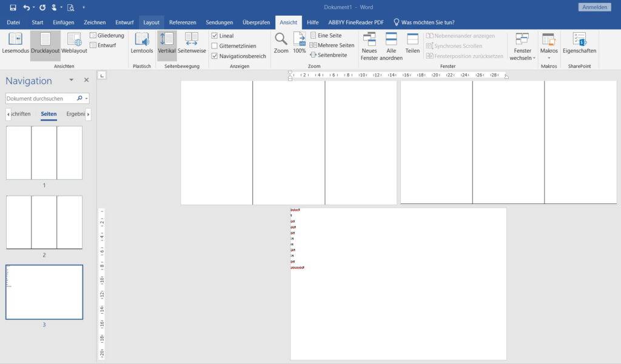Click the right indent marker on ruler
Screen dimensions: 621x364
click(x=506, y=76)
